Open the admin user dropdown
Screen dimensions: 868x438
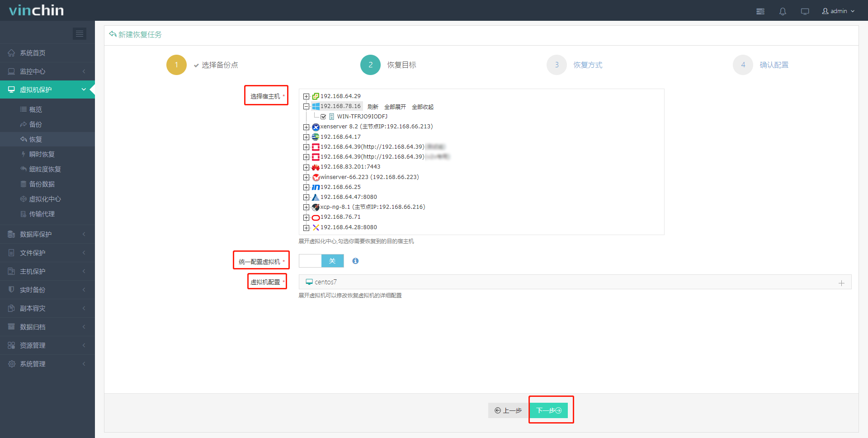click(x=838, y=11)
